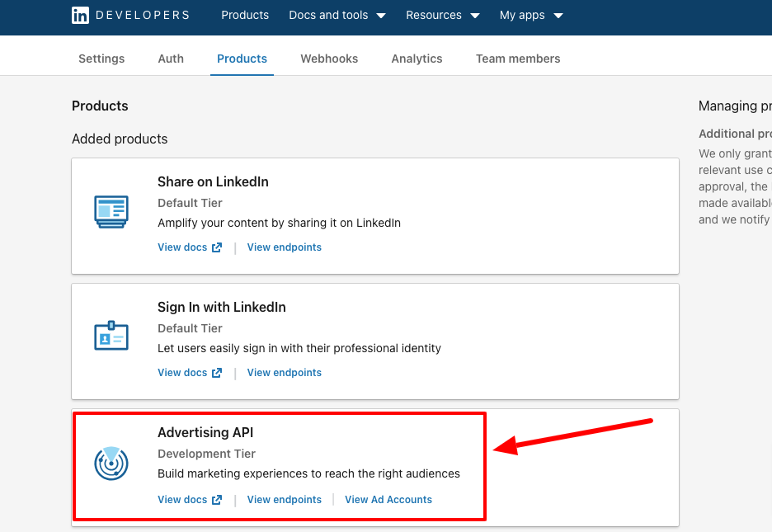Expand the Resources dropdown menu
This screenshot has width=772, height=532.
click(443, 15)
